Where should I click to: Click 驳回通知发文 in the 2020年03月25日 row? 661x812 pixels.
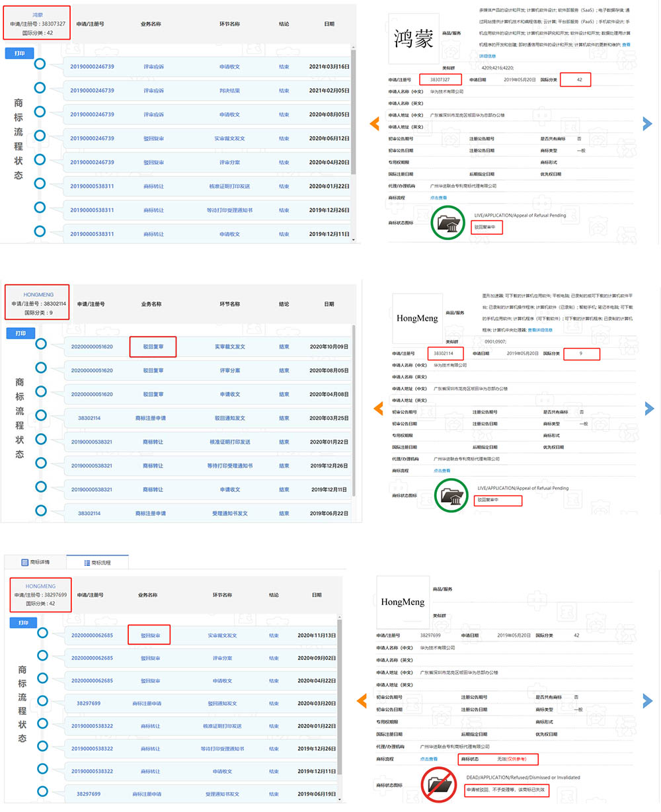[230, 418]
